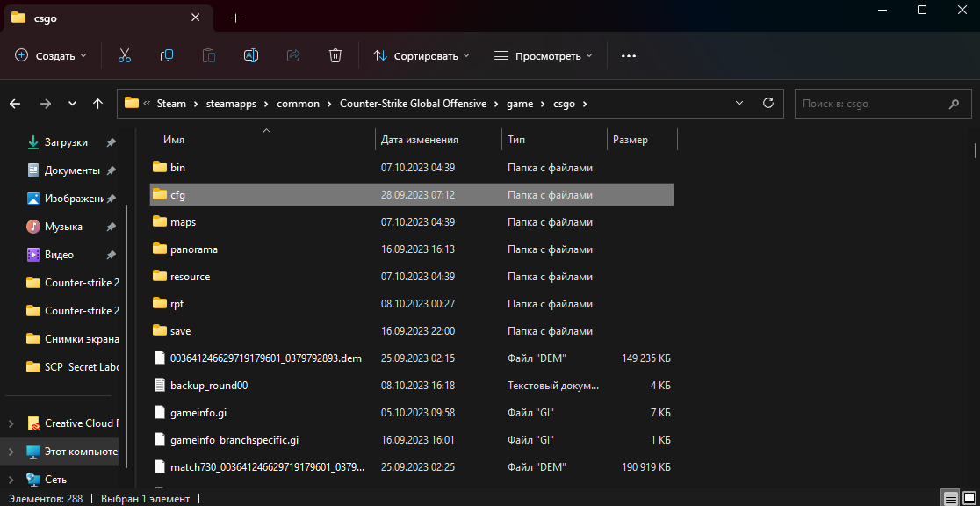Click the Rename icon in toolbar
980x506 pixels.
[x=250, y=55]
